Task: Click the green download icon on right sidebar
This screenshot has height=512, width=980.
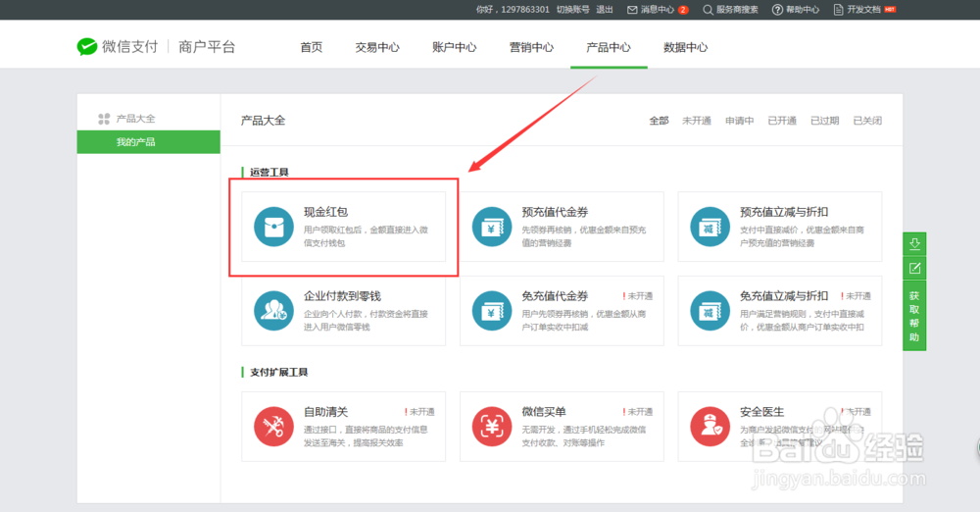Action: [914, 244]
